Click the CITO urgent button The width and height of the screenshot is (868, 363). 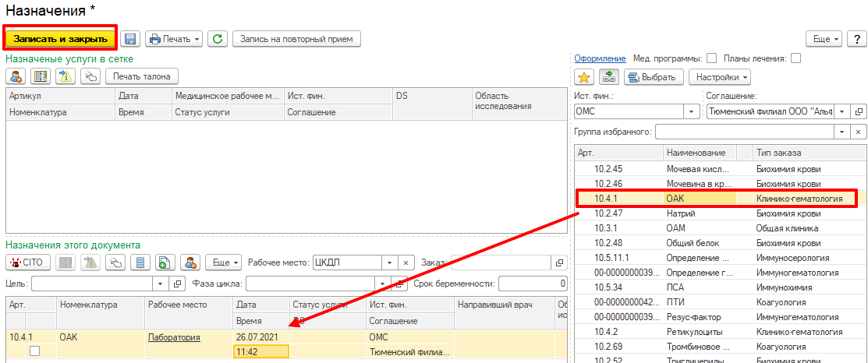pyautogui.click(x=27, y=263)
